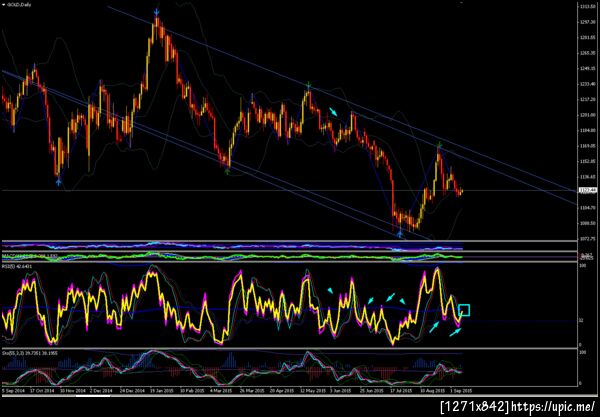Click the 3 Jun 2015 date label
Screen dimensions: 600x417
tap(341, 391)
